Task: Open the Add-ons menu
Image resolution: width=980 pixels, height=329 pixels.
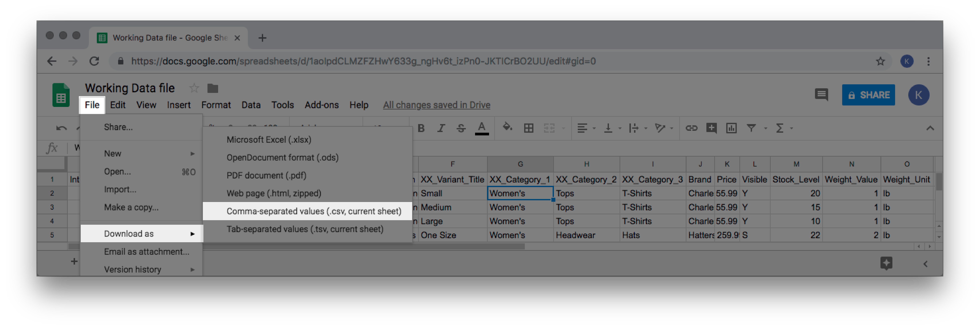Action: click(x=321, y=105)
